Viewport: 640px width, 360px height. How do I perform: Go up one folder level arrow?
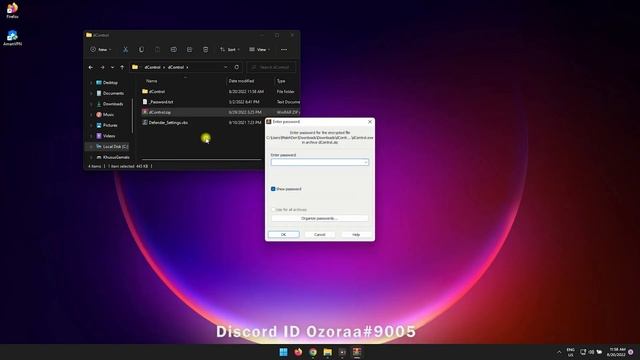click(122, 67)
